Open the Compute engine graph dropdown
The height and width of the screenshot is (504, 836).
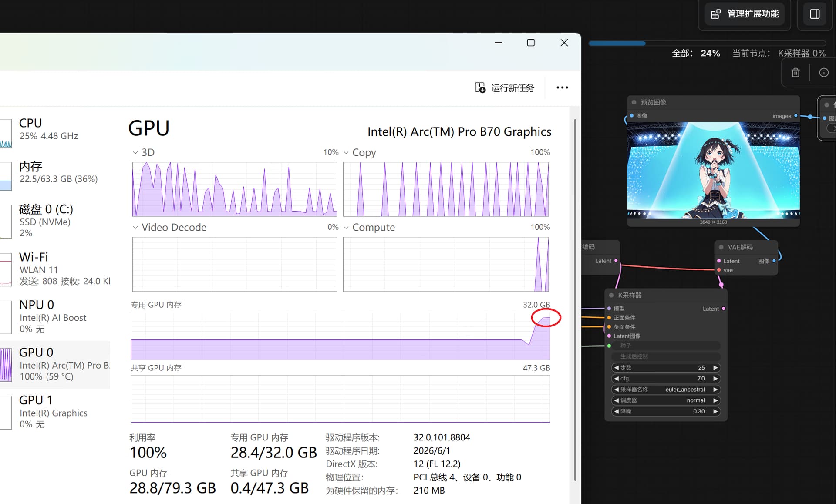coord(346,228)
